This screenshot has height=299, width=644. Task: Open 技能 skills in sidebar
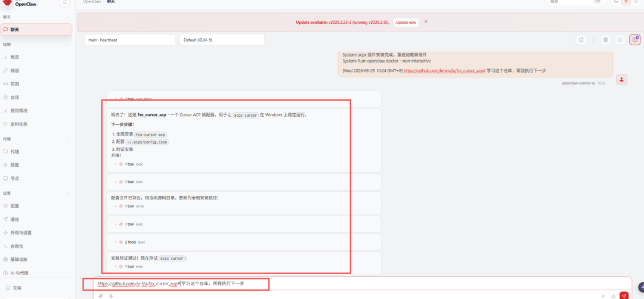tap(36, 165)
